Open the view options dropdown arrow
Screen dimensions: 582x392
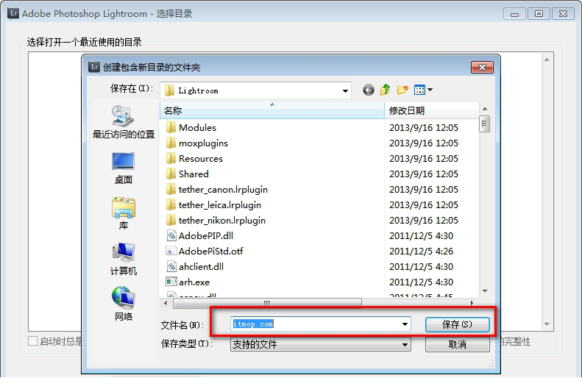tap(430, 90)
